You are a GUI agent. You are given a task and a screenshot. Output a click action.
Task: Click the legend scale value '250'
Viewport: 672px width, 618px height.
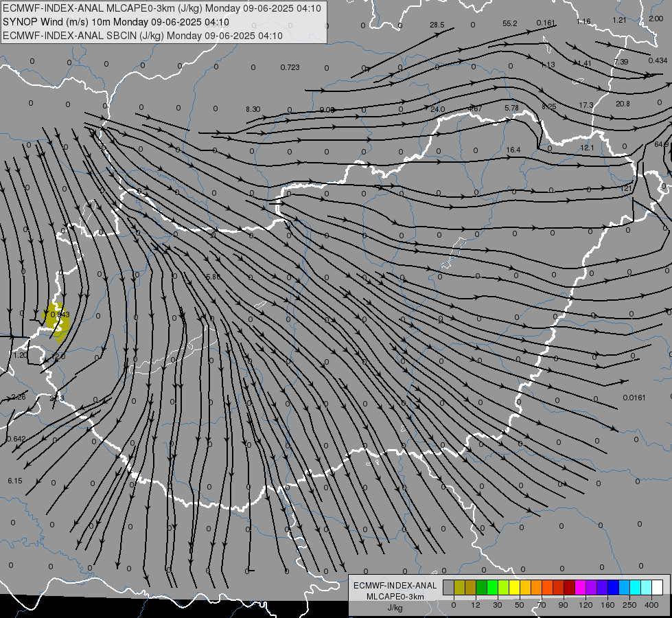click(629, 605)
